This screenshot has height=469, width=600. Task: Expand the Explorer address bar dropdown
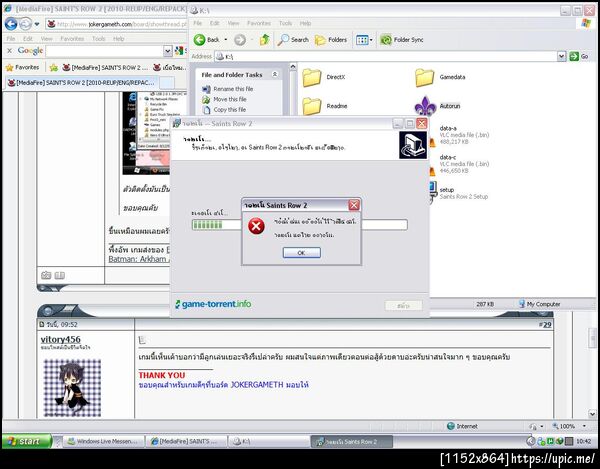click(561, 57)
